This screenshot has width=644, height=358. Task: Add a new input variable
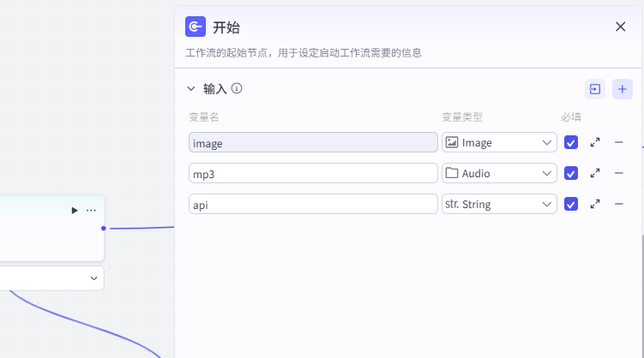pyautogui.click(x=623, y=89)
